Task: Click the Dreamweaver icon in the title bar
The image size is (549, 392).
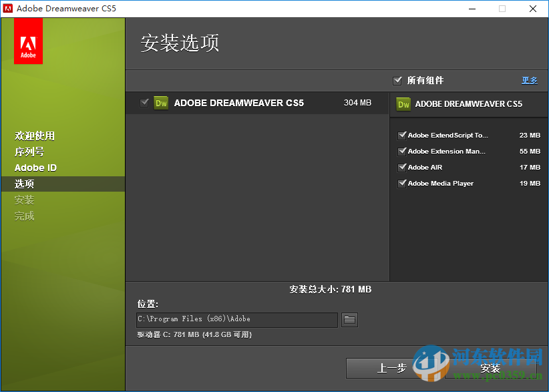Action: (9, 8)
